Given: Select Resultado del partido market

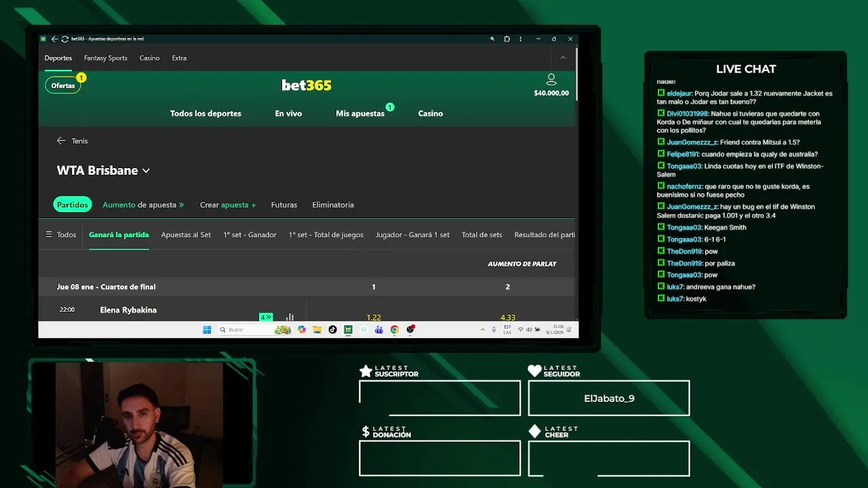Looking at the screenshot, I should pos(545,235).
